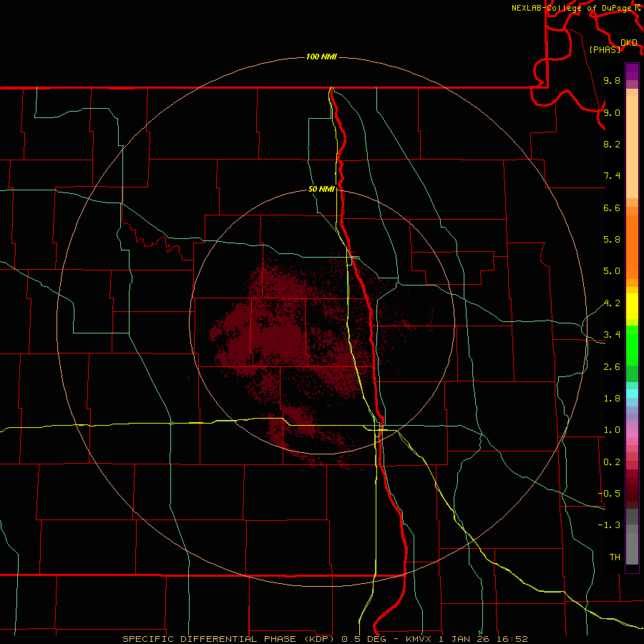Click the "50 NMI" range ring label
This screenshot has height=644, width=644.
[x=321, y=189]
